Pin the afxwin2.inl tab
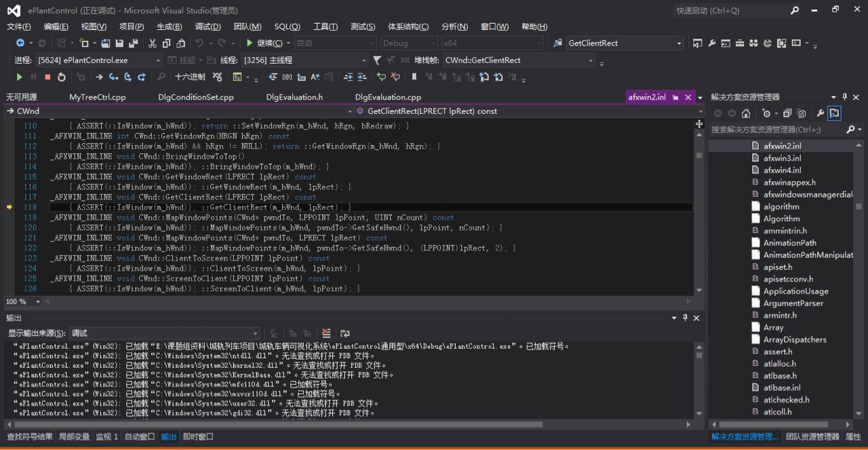 click(x=675, y=97)
